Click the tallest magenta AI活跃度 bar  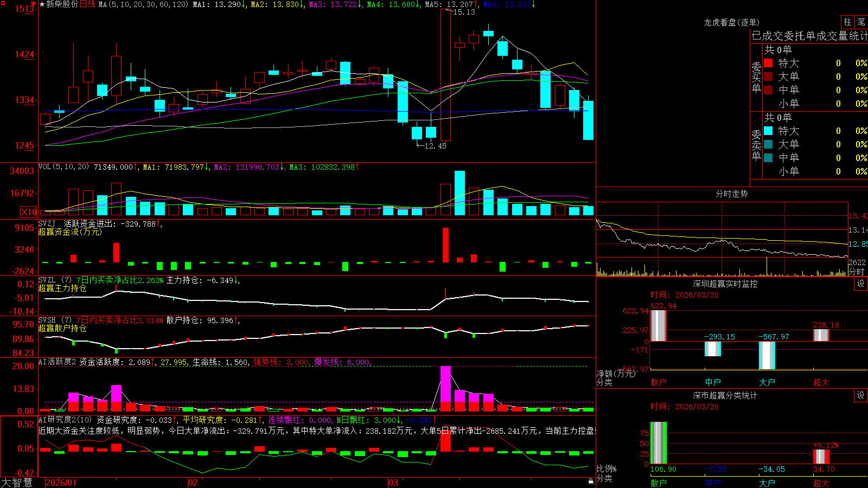click(445, 384)
